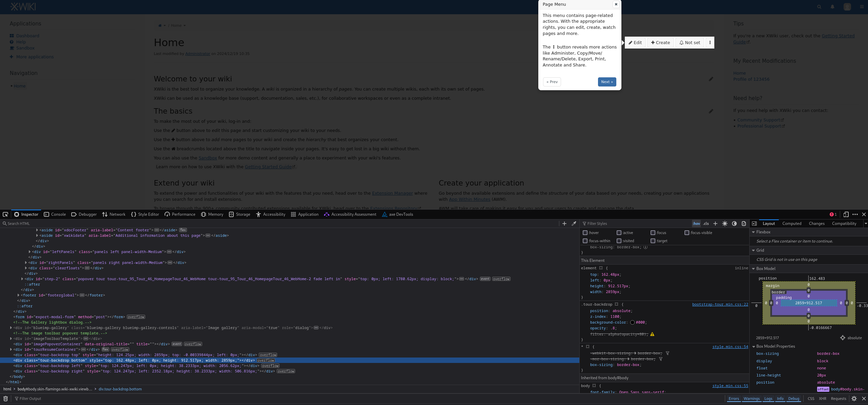Viewport: 868px width, 405px height.
Task: Switch to the Computed sidebar tab
Action: tap(792, 224)
